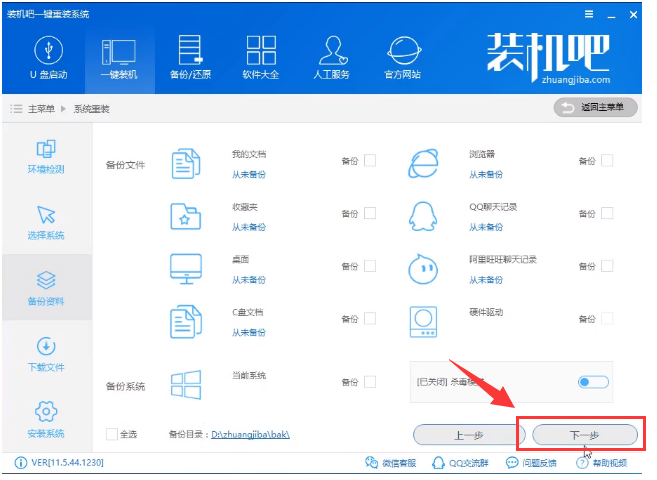
Task: Open 软件大全 software grid icon
Action: pyautogui.click(x=260, y=50)
